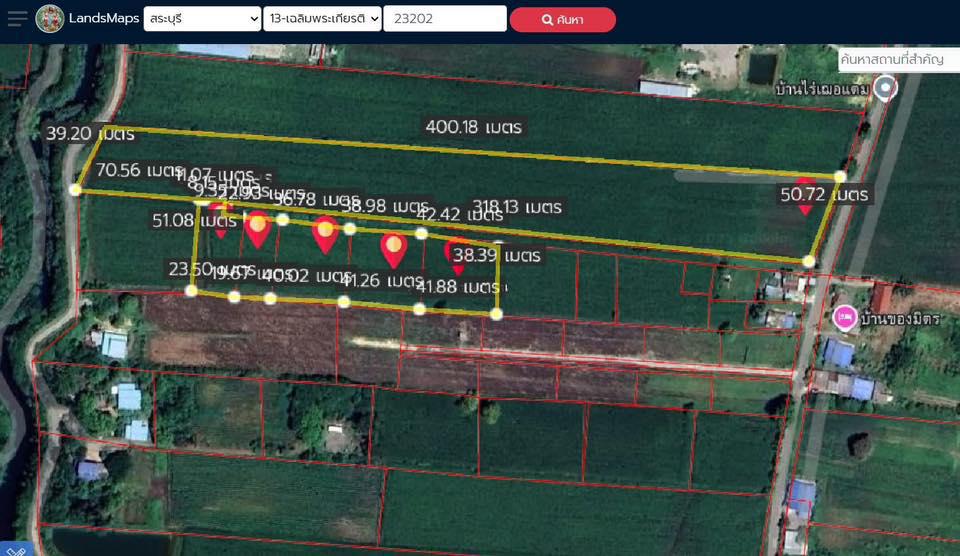Open the สระบุรี province dropdown
Screen dimensions: 960x556
click(202, 18)
